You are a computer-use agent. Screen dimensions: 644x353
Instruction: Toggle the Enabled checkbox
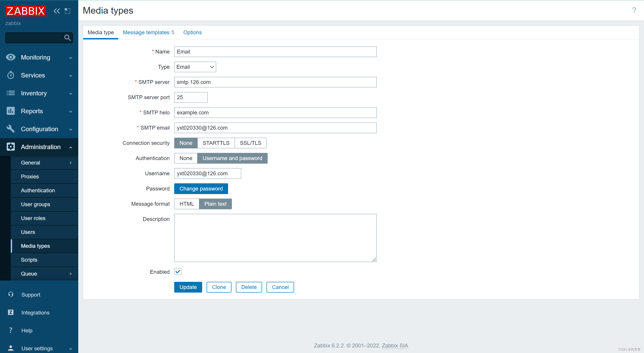[x=177, y=272]
